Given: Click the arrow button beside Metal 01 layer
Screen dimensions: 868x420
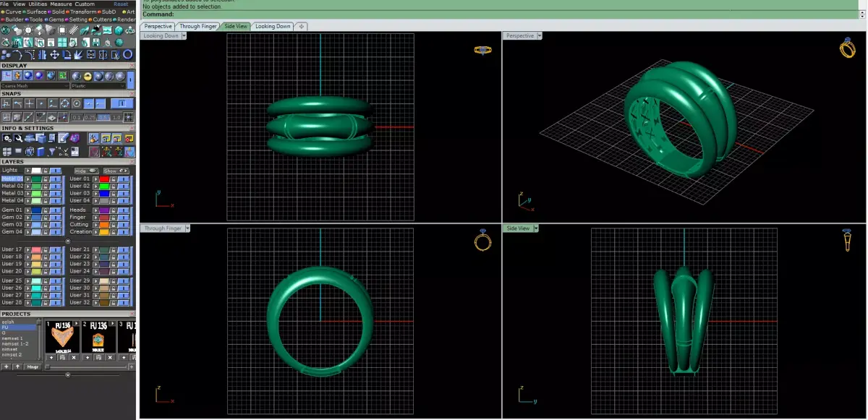Looking at the screenshot, I should point(28,179).
